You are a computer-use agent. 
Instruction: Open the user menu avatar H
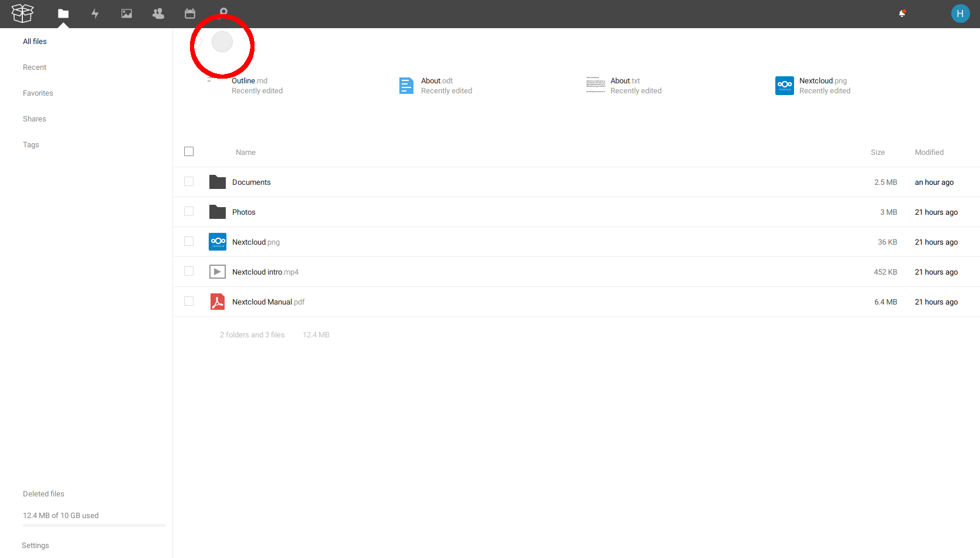click(960, 13)
